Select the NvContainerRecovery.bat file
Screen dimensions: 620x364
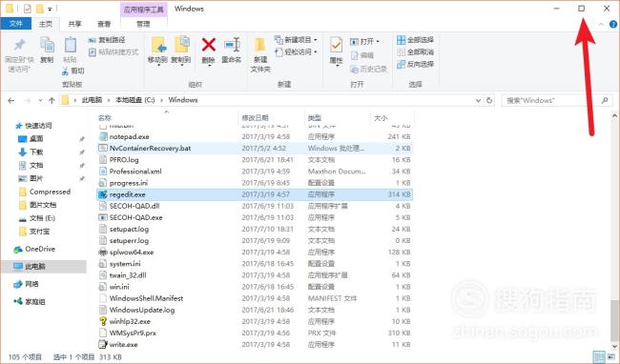[150, 149]
